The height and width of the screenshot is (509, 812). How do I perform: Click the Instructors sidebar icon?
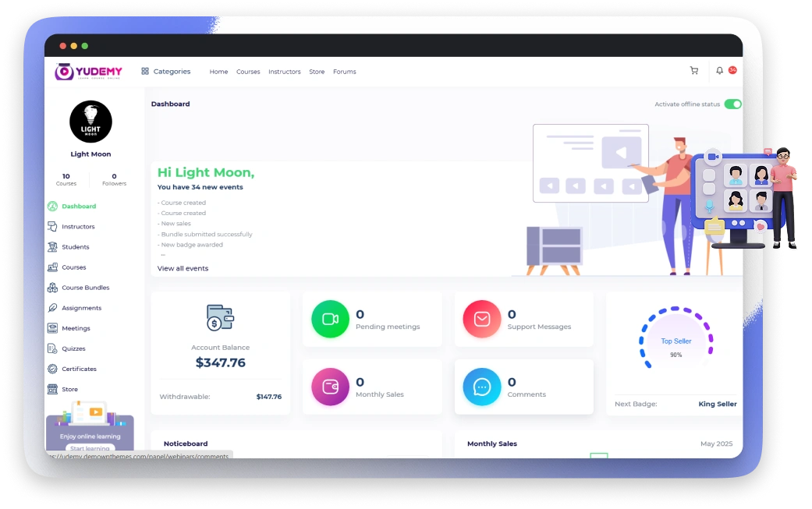(52, 227)
